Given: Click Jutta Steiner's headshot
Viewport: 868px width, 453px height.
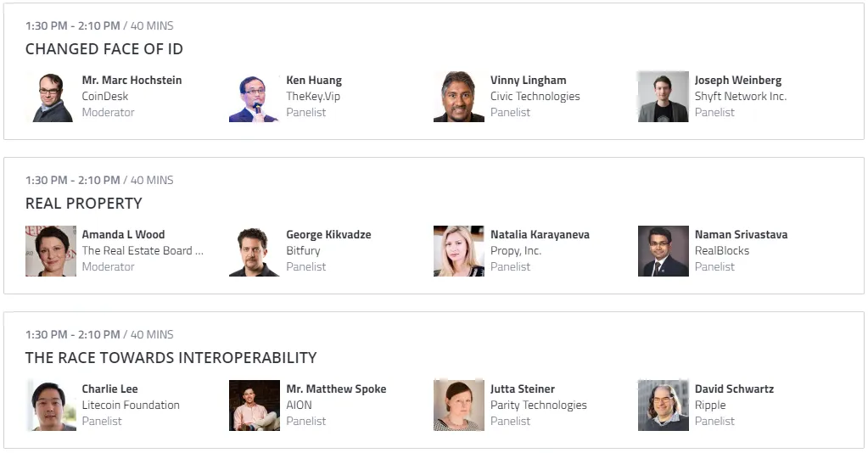Looking at the screenshot, I should pos(459,405).
